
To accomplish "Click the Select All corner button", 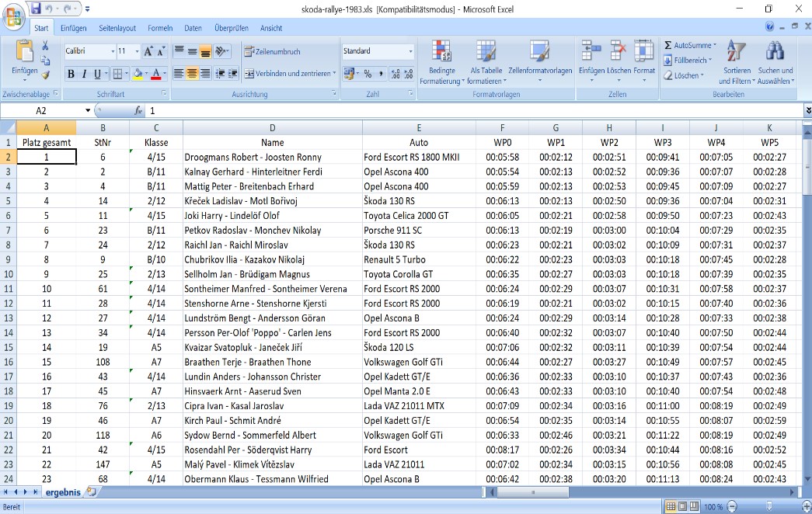I will [9, 128].
